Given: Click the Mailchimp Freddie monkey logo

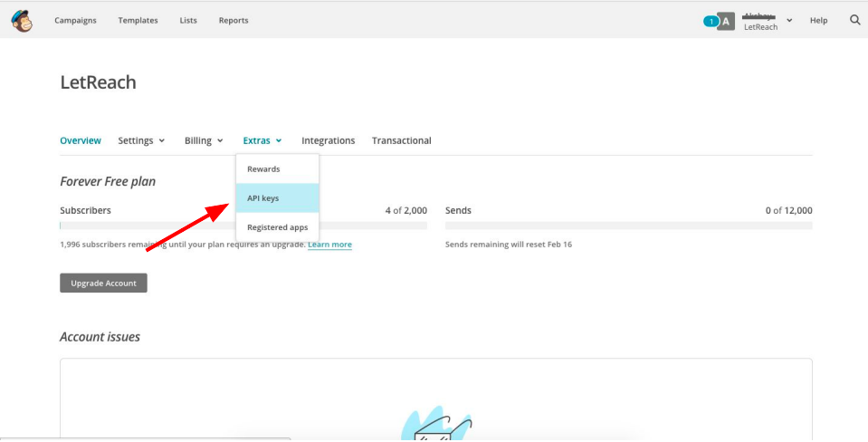Looking at the screenshot, I should click(22, 21).
